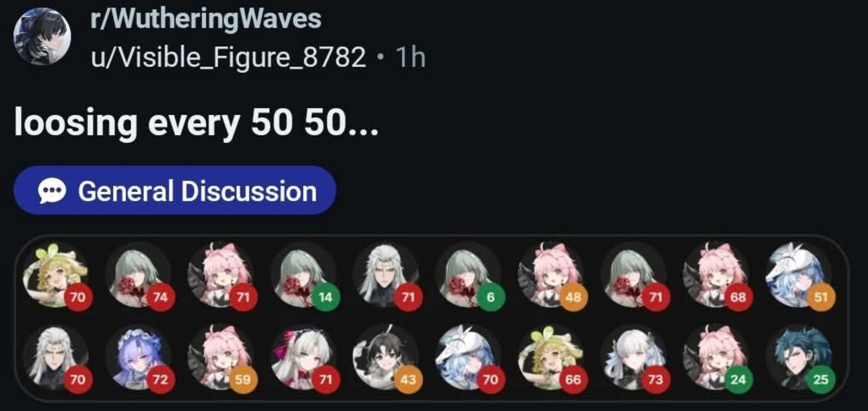Viewport: 868px width, 411px height.
Task: Click the black-haired character with badge 43
Action: [385, 357]
